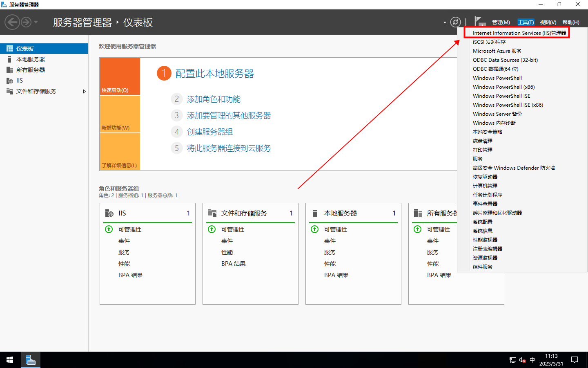
Task: Expand dropdown arrow beside refresh icon
Action: point(445,22)
